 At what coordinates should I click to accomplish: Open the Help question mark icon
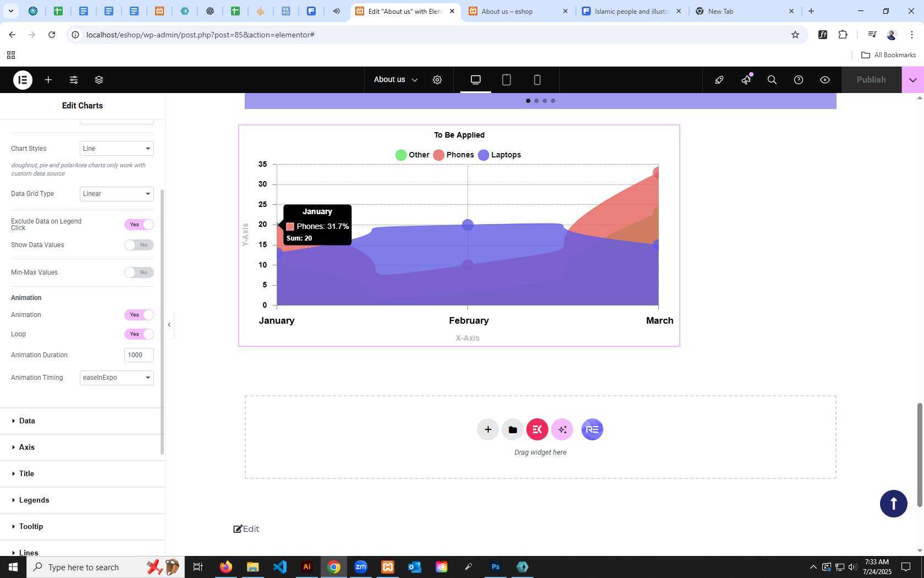point(799,80)
